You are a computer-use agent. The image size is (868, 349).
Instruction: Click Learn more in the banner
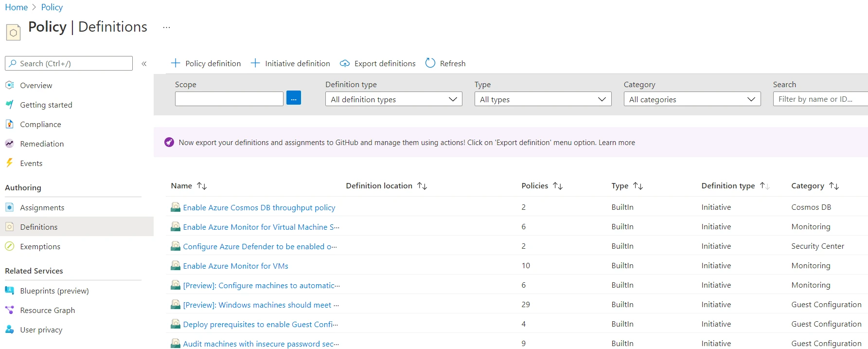[x=617, y=143]
